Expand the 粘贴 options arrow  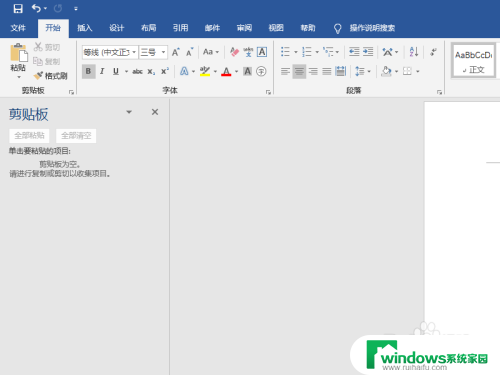[x=19, y=77]
